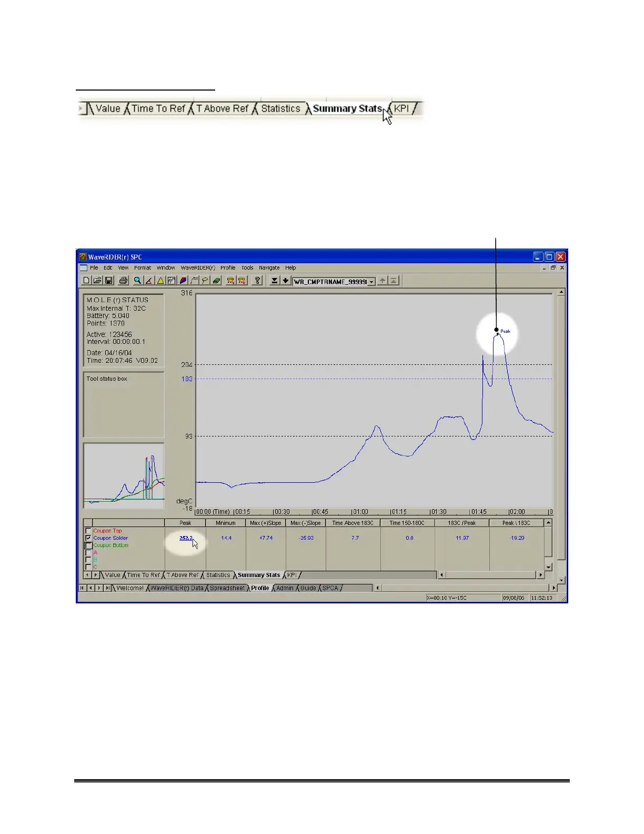The height and width of the screenshot is (834, 644).
Task: Open the Format menu
Action: pos(143,267)
